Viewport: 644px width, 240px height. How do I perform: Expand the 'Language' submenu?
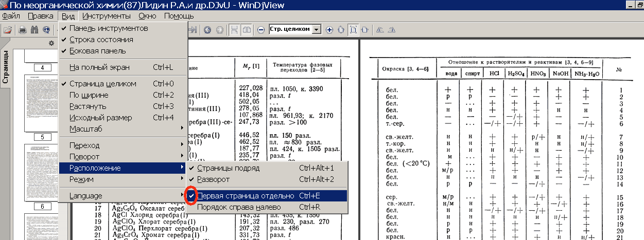85,196
